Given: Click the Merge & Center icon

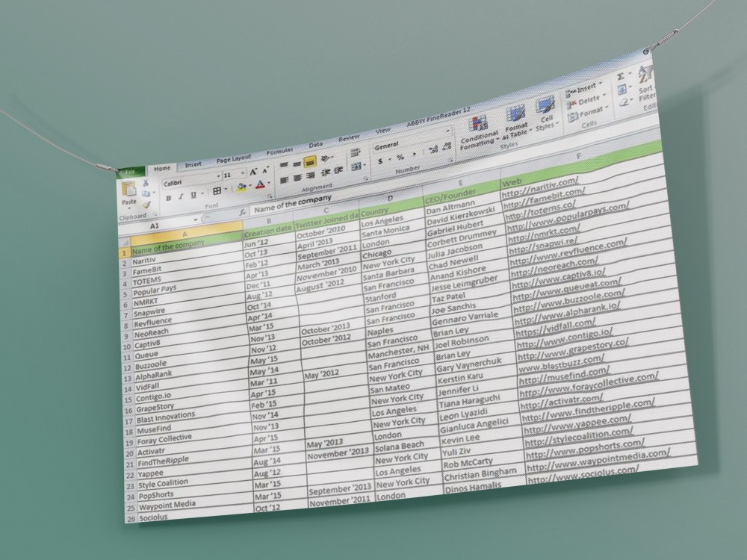Looking at the screenshot, I should pyautogui.click(x=357, y=167).
